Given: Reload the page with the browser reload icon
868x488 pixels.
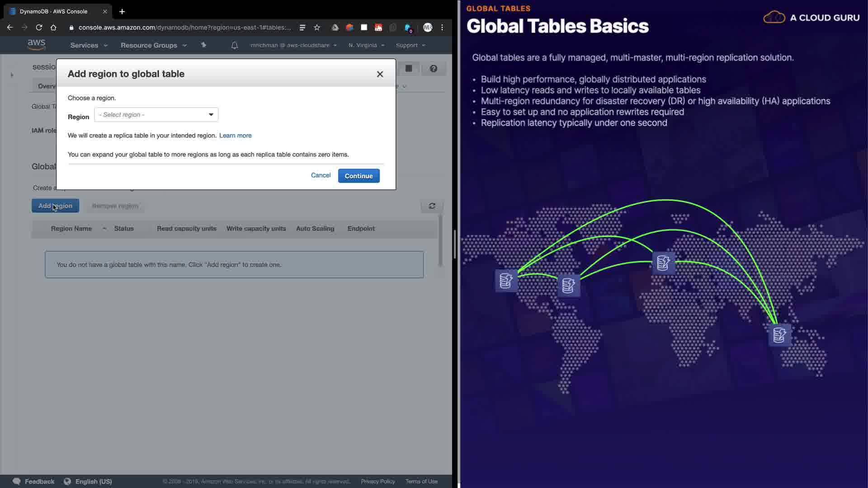Looking at the screenshot, I should click(39, 28).
